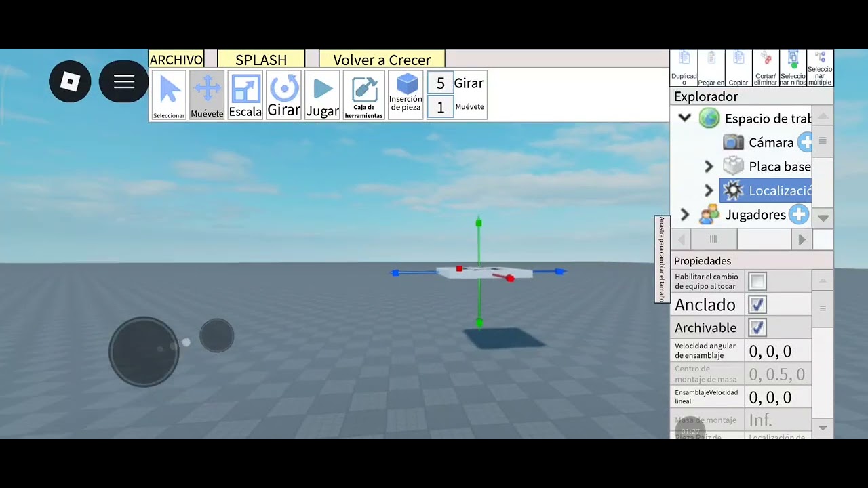The width and height of the screenshot is (868, 488).
Task: Open the ARCHIVO menu tab
Action: click(176, 60)
